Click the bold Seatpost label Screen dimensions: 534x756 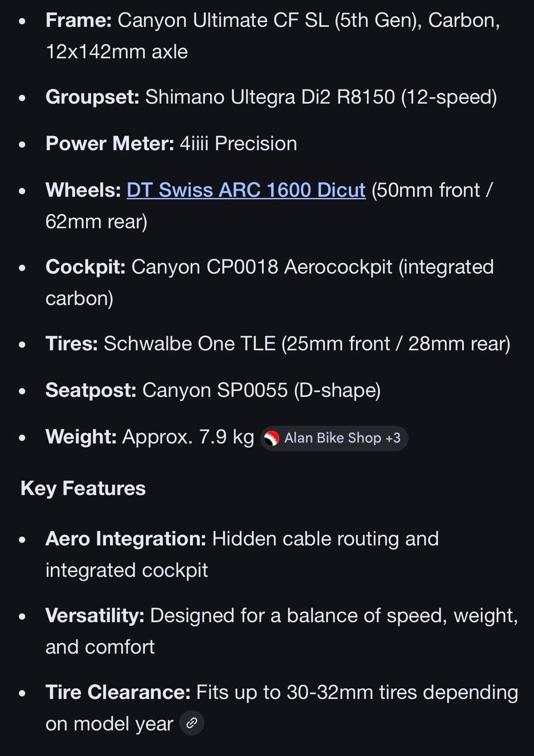point(91,390)
